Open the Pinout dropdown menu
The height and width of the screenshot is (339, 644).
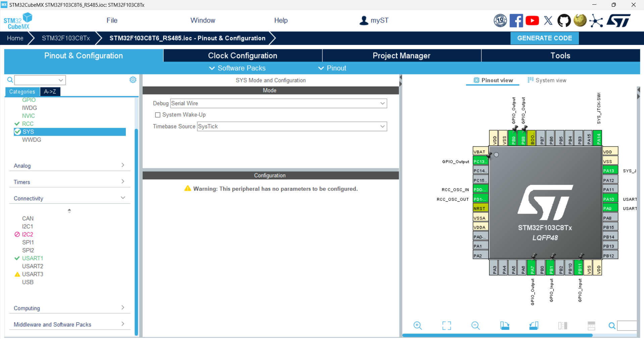click(x=332, y=68)
